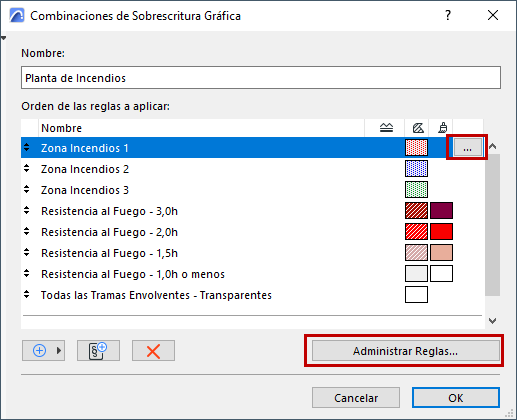Click the red dotted fill swatch of Zona Incendios 1
This screenshot has height=420, width=517.
(x=416, y=148)
